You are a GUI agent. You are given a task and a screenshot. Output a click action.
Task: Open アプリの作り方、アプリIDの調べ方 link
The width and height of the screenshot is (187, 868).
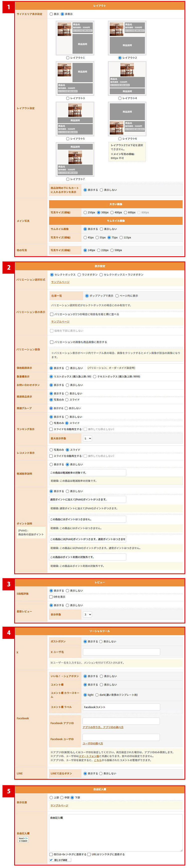(x=103, y=727)
